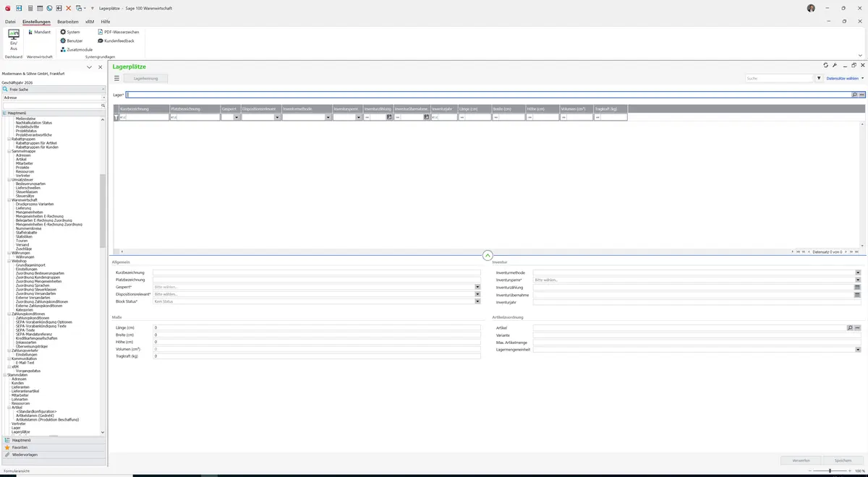
Task: Open Zusatzmodule in the ribbon
Action: coord(76,49)
